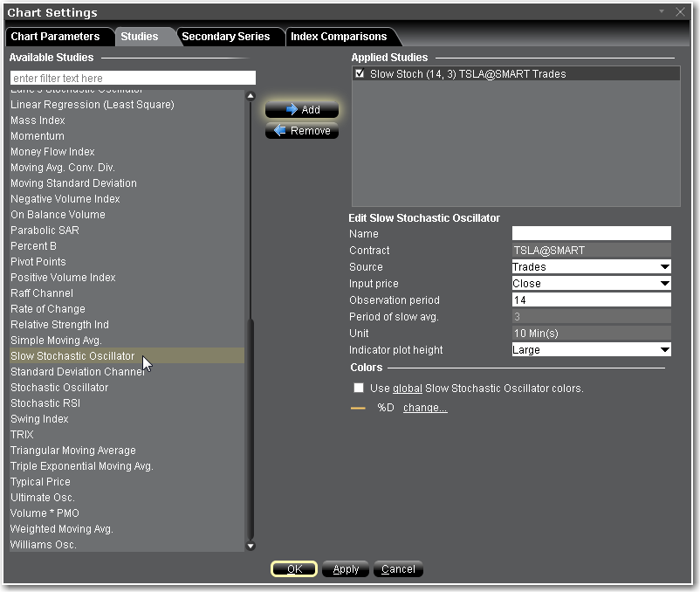Click the Remove study arrow button
The image size is (700, 592).
pos(302,131)
